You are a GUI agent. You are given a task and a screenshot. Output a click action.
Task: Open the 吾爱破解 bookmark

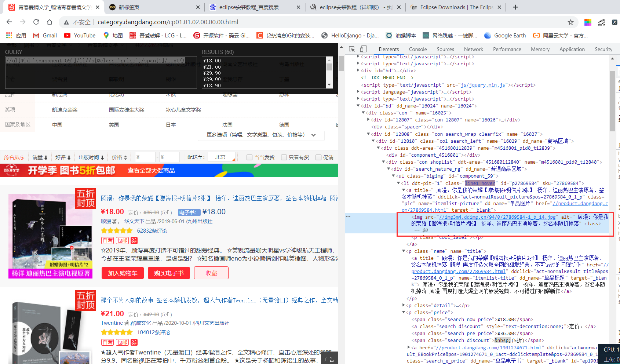point(158,36)
